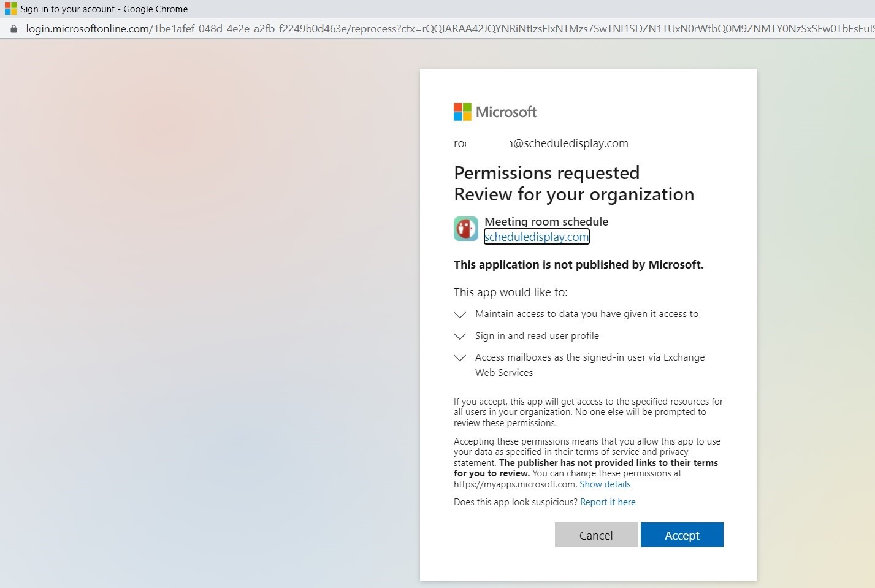Viewport: 875px width, 588px height.
Task: Click the Microsoft logo in the dialog
Action: coord(495,112)
